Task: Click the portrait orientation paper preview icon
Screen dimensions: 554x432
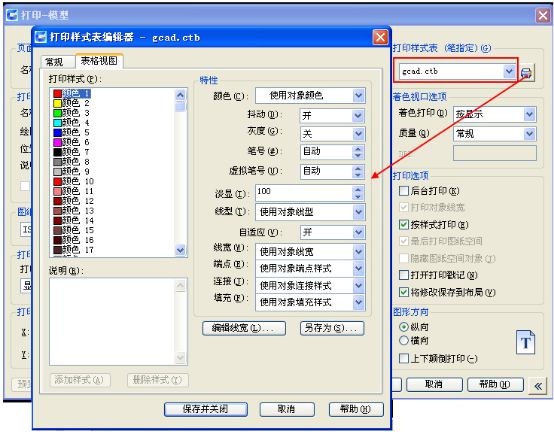Action: tap(525, 342)
